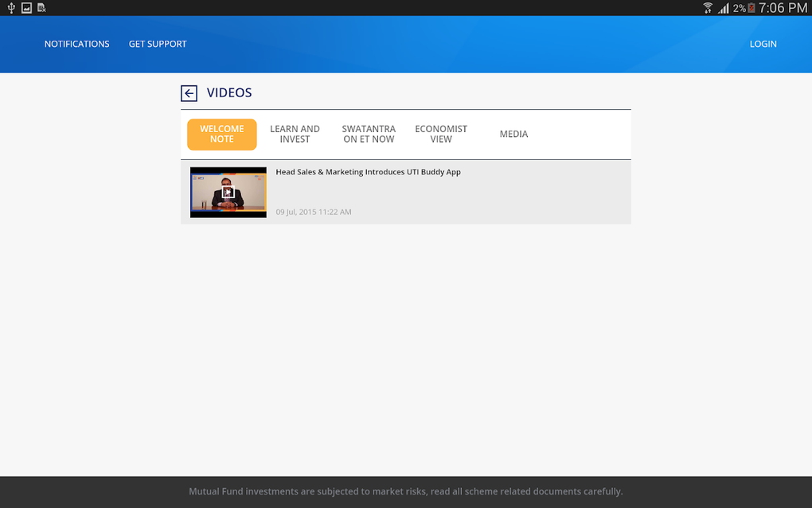
Task: Tap the 7:06 PM clock
Action: (783, 8)
